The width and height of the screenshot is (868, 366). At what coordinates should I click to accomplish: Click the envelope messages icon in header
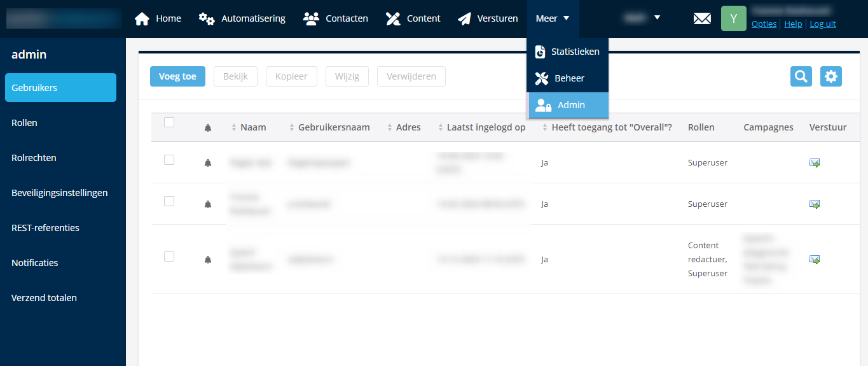pyautogui.click(x=702, y=18)
